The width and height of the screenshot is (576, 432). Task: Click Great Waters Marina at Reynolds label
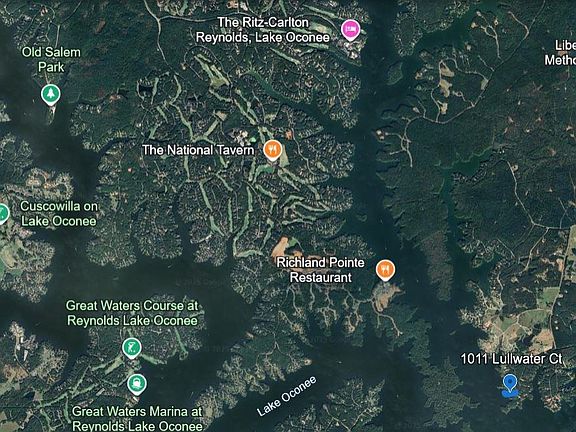point(137,419)
